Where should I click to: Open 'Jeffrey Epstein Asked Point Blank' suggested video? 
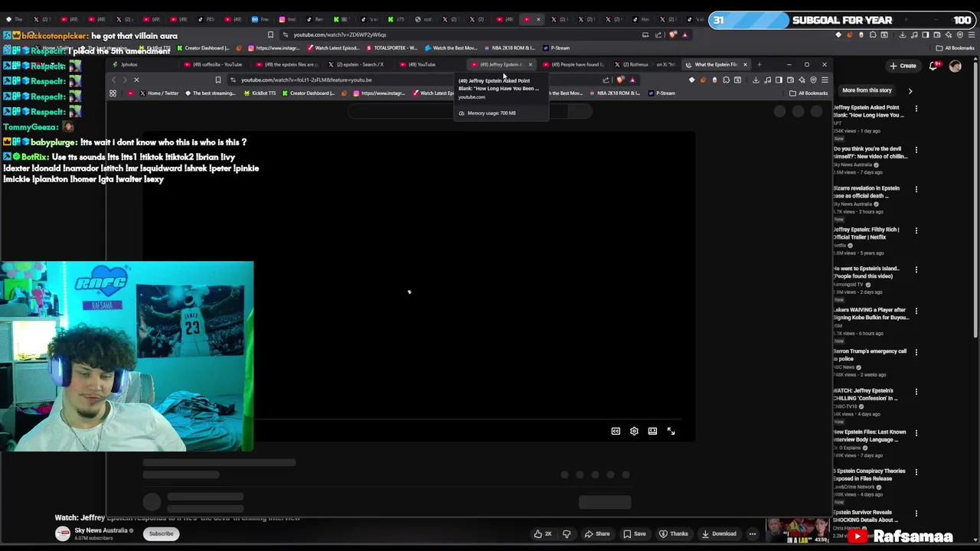868,112
